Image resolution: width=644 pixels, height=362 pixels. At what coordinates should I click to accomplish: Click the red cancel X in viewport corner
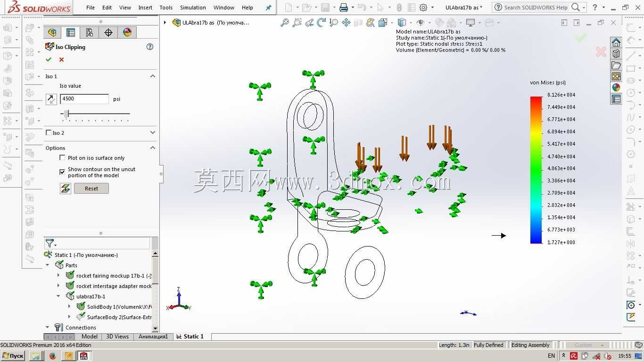click(601, 52)
